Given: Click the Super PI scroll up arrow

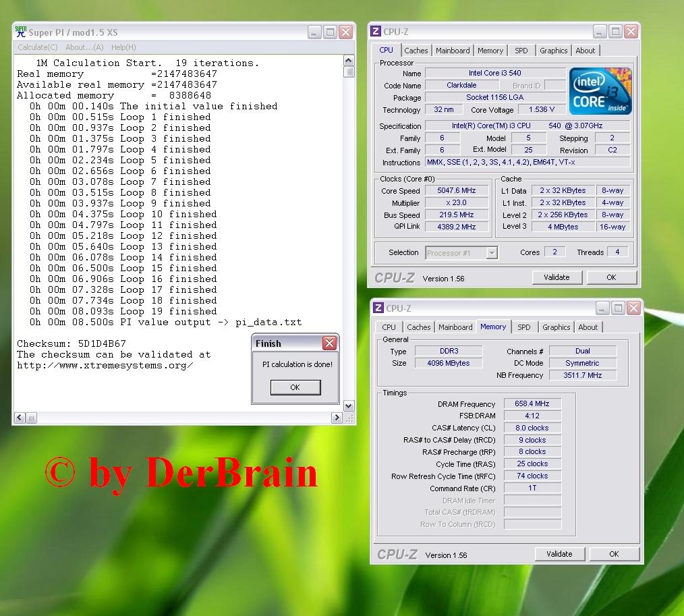Looking at the screenshot, I should pyautogui.click(x=349, y=60).
